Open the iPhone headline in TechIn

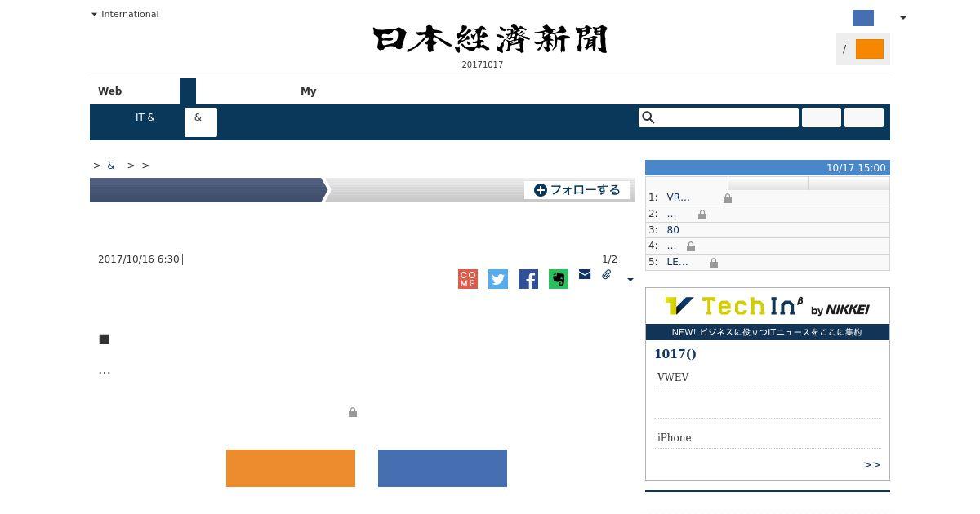[675, 438]
